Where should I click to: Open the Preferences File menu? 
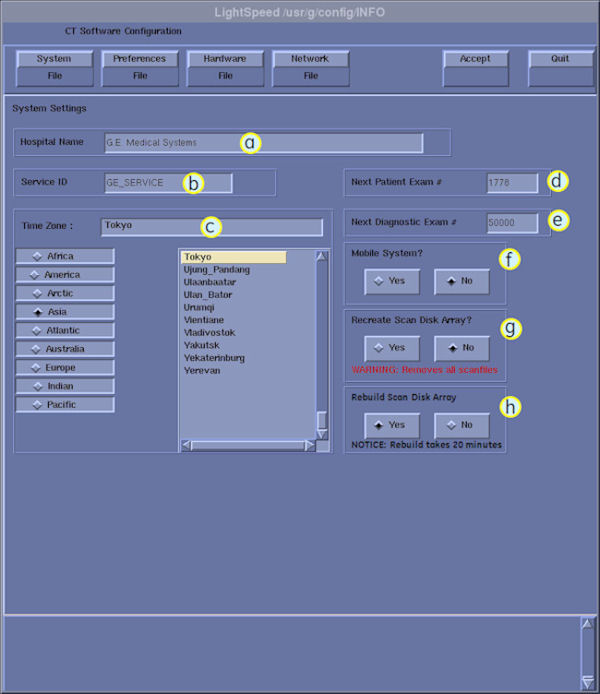[140, 67]
